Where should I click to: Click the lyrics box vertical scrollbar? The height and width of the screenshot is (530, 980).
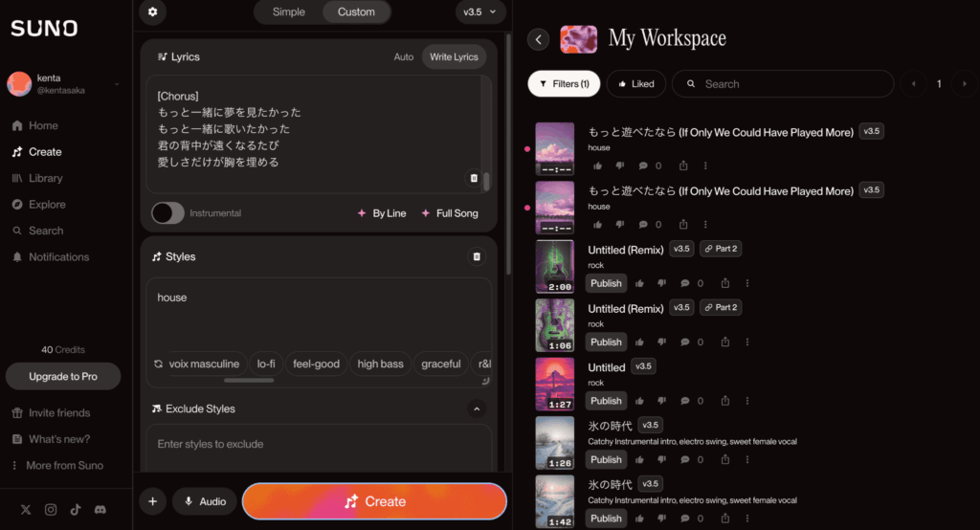pos(486,181)
